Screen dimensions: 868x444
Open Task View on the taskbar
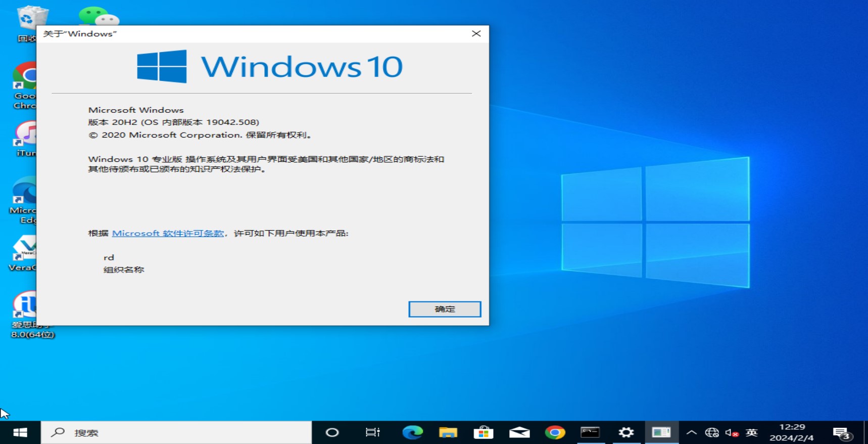[373, 432]
